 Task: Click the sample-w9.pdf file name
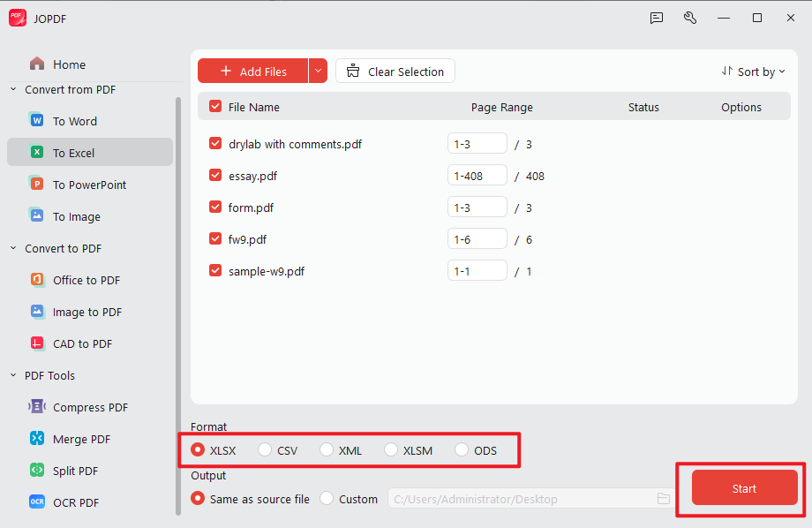267,272
